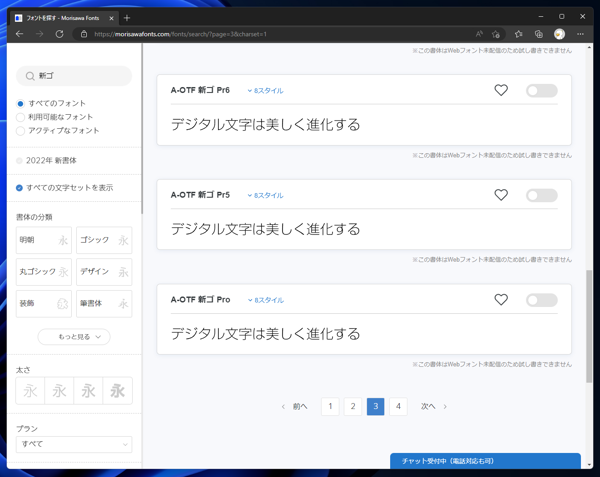Screen dimensions: 600x477
Task: Open the browser collections icon
Action: point(539,34)
